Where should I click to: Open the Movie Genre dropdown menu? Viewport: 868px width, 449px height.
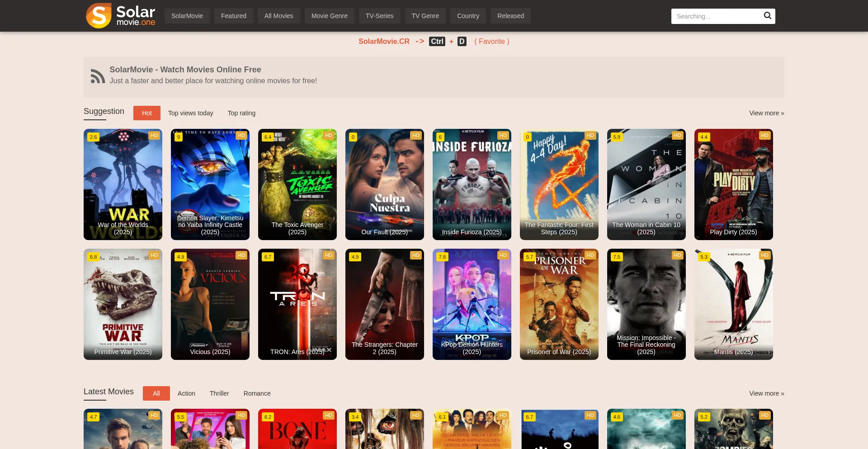point(329,16)
